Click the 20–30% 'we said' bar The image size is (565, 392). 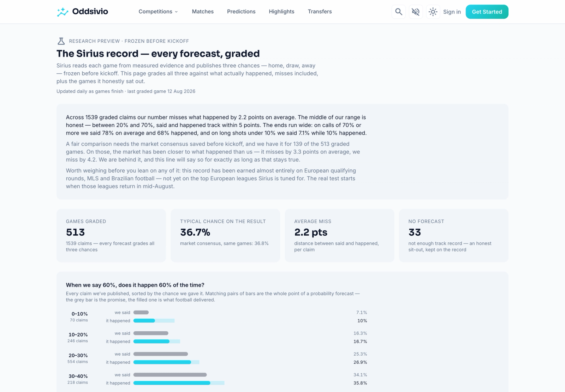point(161,354)
